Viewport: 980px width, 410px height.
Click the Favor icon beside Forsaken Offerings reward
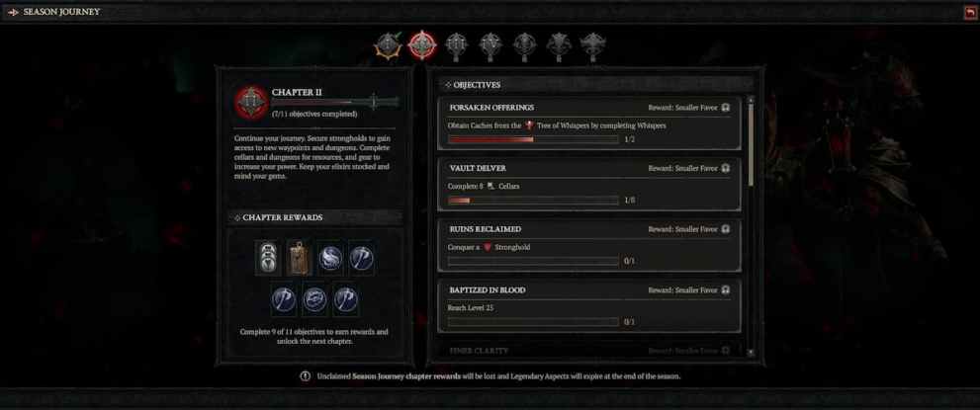(x=725, y=108)
